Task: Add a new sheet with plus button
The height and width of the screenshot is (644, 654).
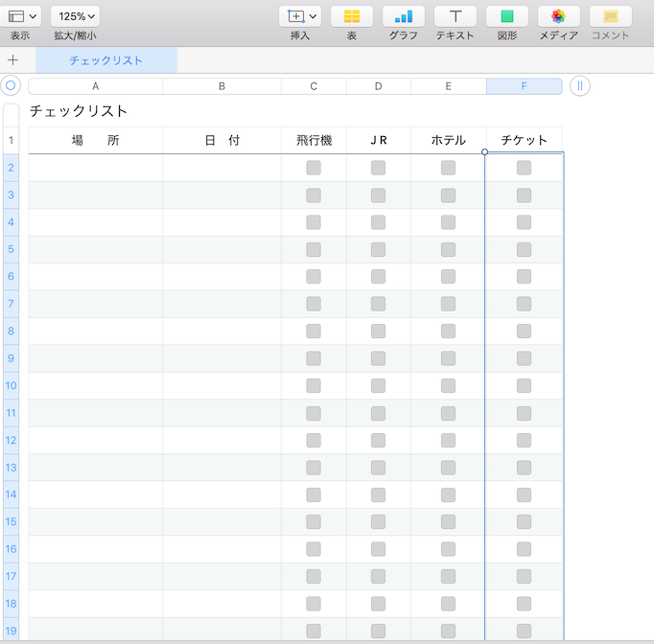Action: click(x=12, y=60)
